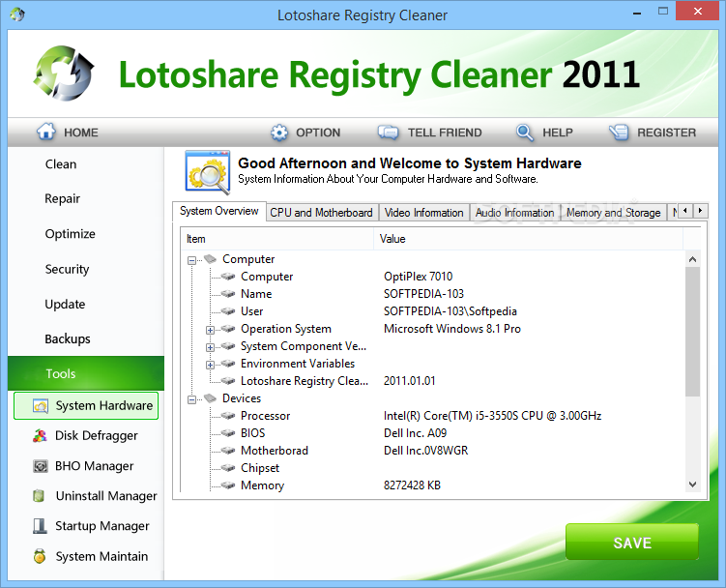726x588 pixels.
Task: Click the vertical scrollbar thumb
Action: 693,332
